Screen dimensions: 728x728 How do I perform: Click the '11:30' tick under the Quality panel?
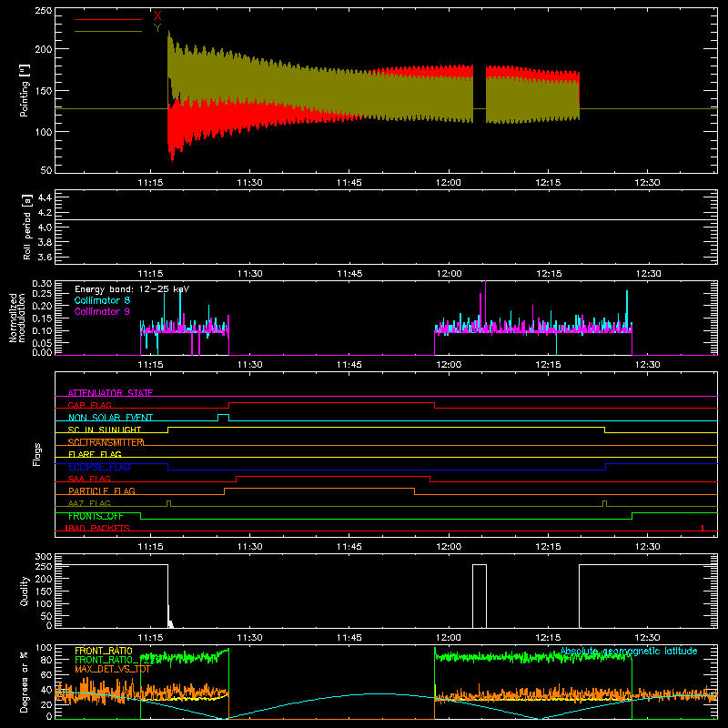click(x=249, y=638)
